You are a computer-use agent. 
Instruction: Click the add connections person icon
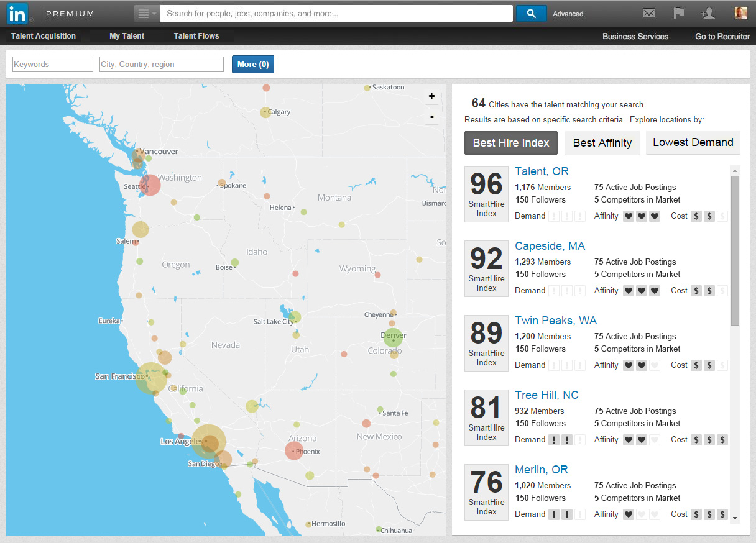coord(708,13)
